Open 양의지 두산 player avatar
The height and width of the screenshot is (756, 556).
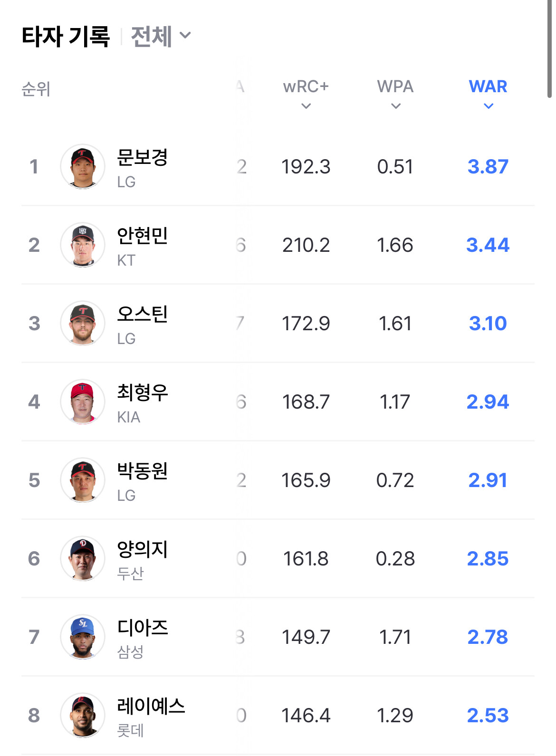83,558
